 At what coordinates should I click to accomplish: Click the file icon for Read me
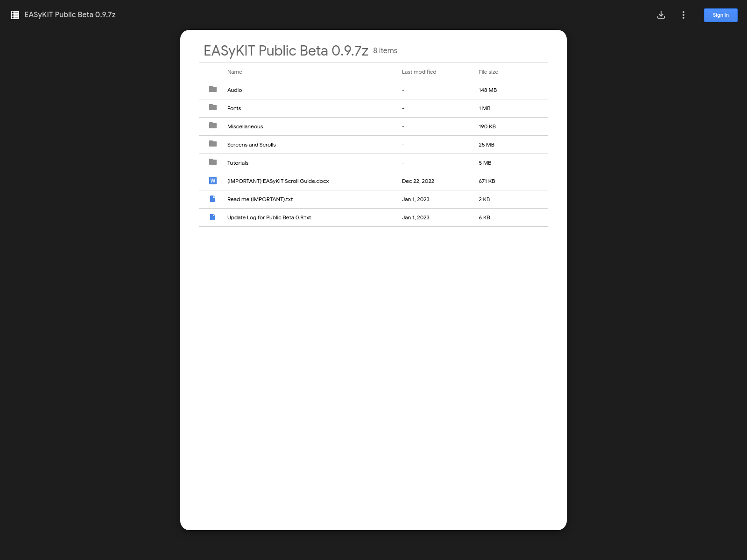click(213, 199)
